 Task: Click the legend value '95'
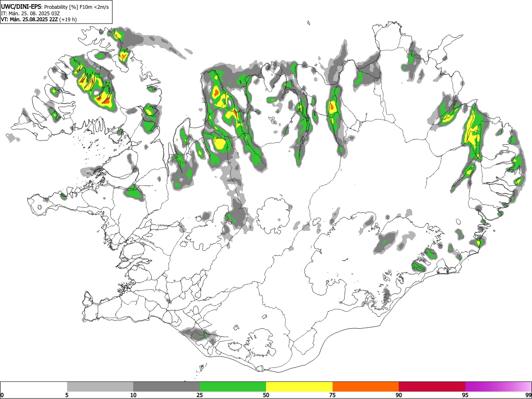pyautogui.click(x=465, y=395)
